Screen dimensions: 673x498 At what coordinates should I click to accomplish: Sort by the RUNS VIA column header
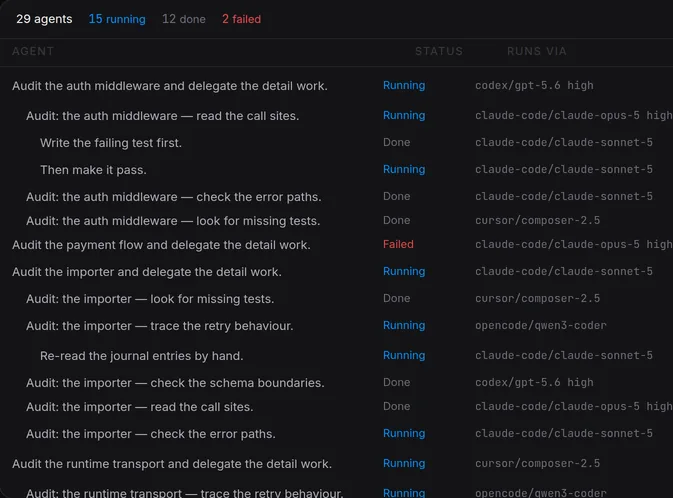pos(537,51)
